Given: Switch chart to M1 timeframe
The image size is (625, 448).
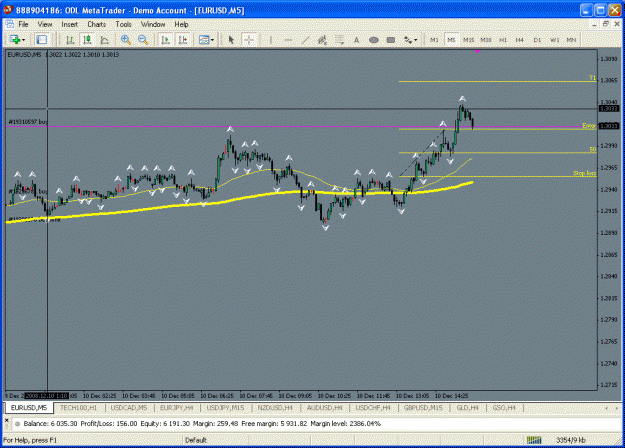Looking at the screenshot, I should coord(434,40).
